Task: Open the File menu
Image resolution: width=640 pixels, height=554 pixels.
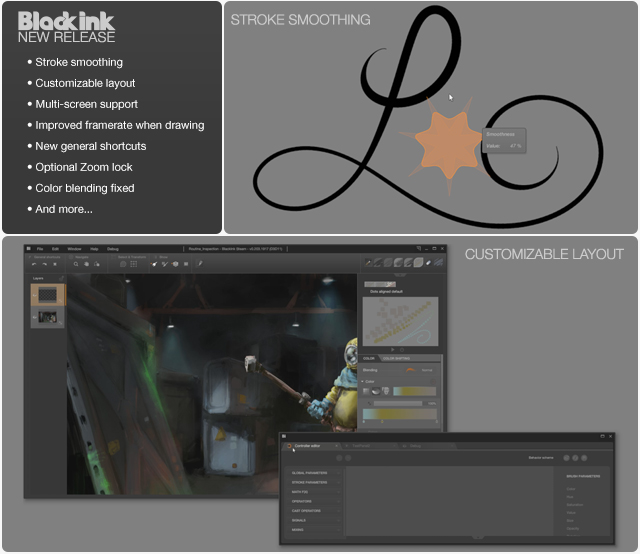Action: pos(40,249)
